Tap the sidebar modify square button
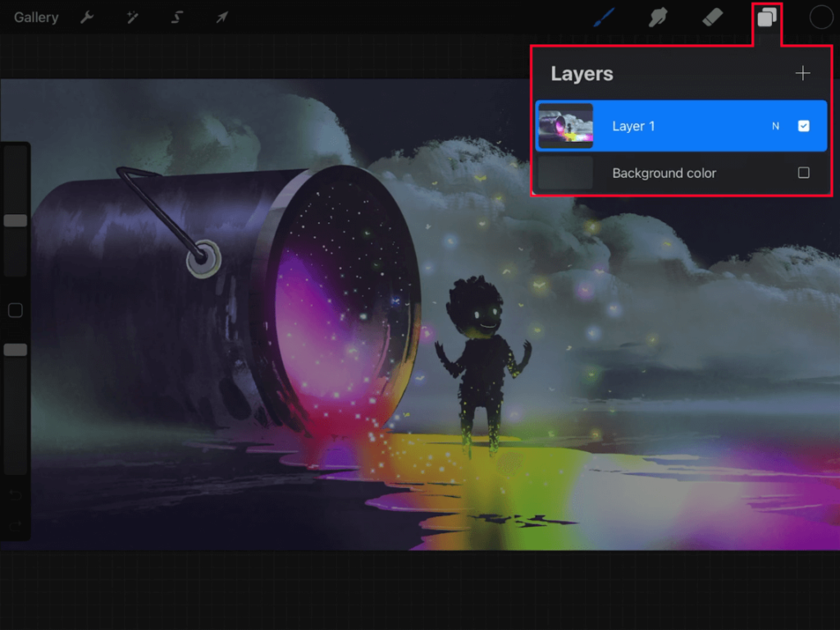 point(14,310)
